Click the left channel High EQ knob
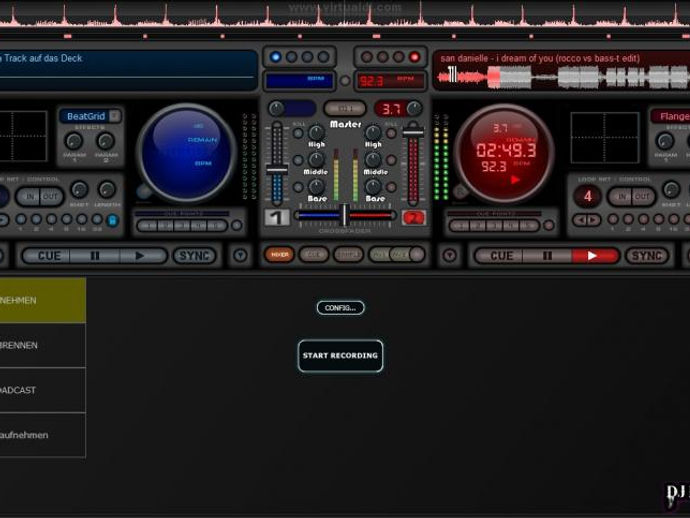This screenshot has width=690, height=518. [316, 132]
